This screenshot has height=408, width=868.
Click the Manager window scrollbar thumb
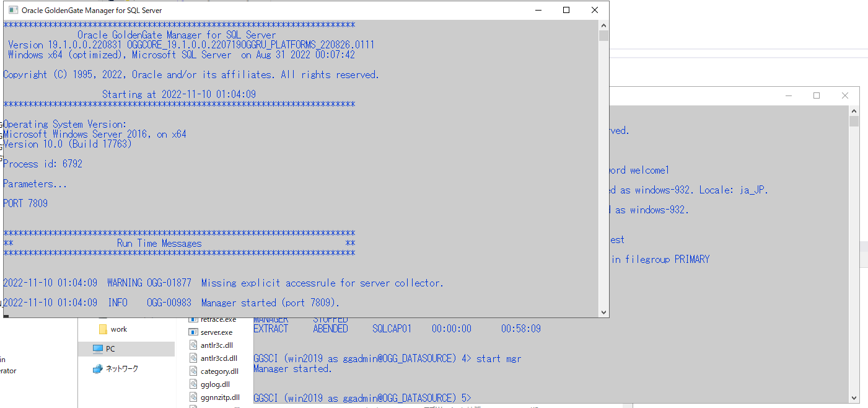tap(603, 35)
